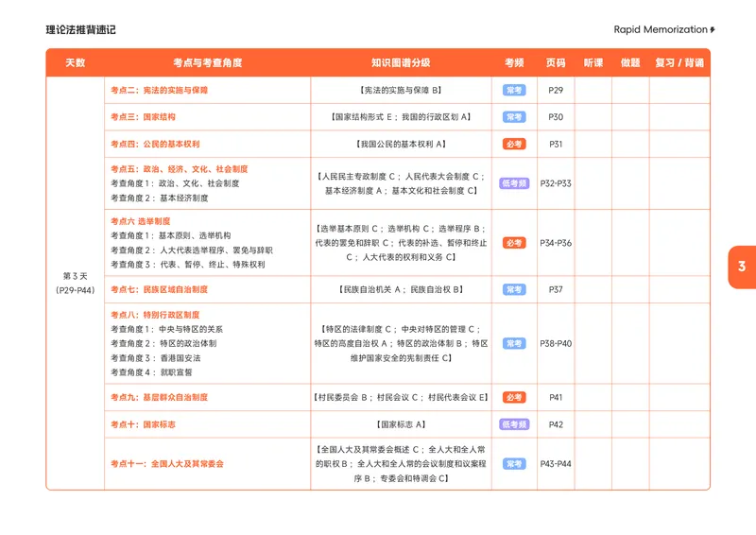Click 考点八：特别行政区制度
756x535 pixels.
155,315
